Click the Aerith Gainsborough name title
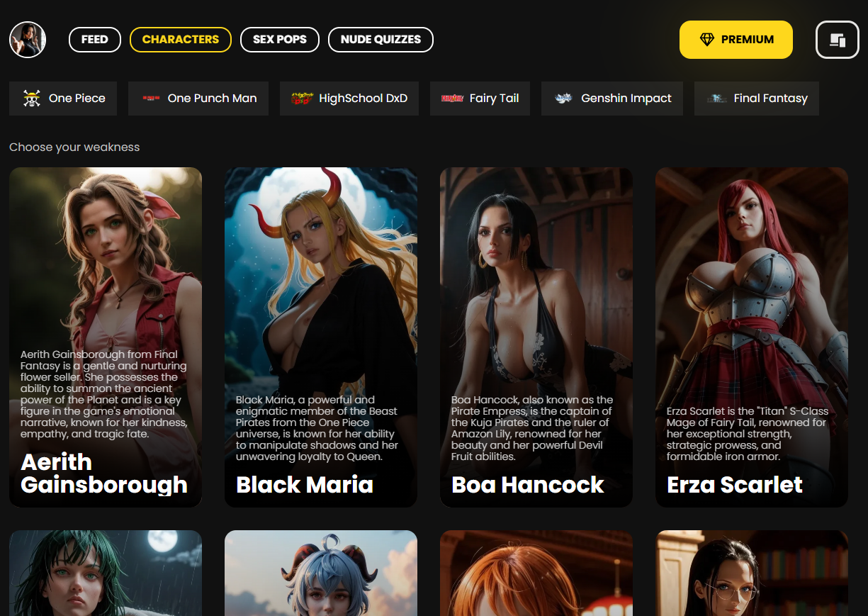868x616 pixels. point(104,474)
